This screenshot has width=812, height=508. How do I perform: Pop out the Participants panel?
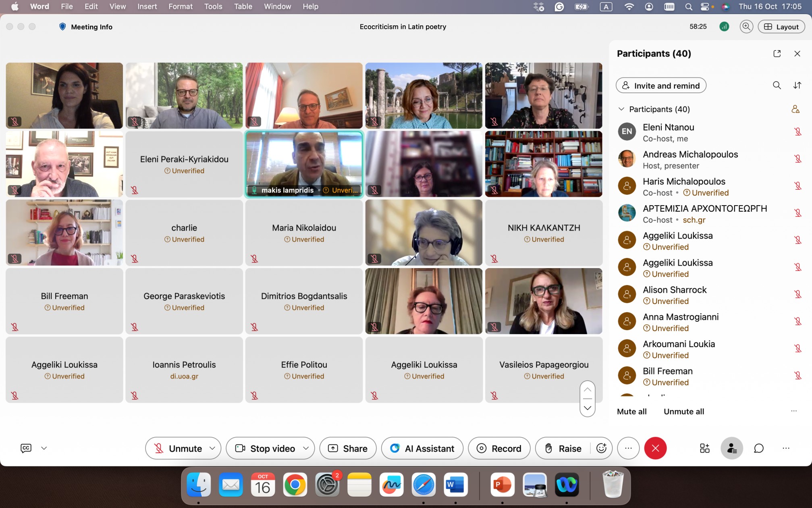coord(777,54)
